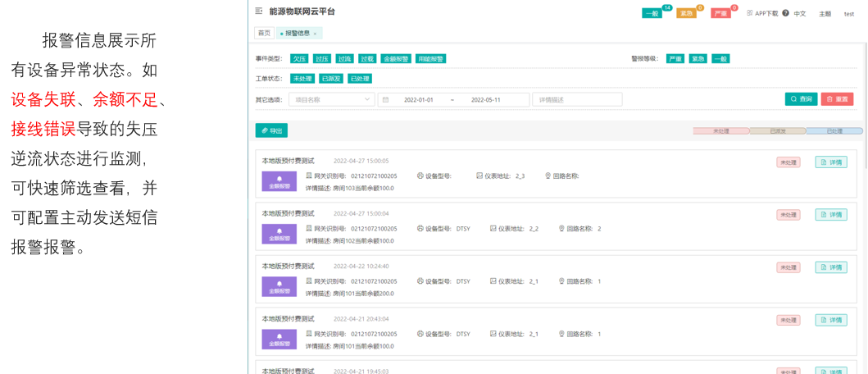Image resolution: width=868 pixels, height=374 pixels.
Task: Open 详情 for the 15:00:04 alarm
Action: tap(831, 215)
